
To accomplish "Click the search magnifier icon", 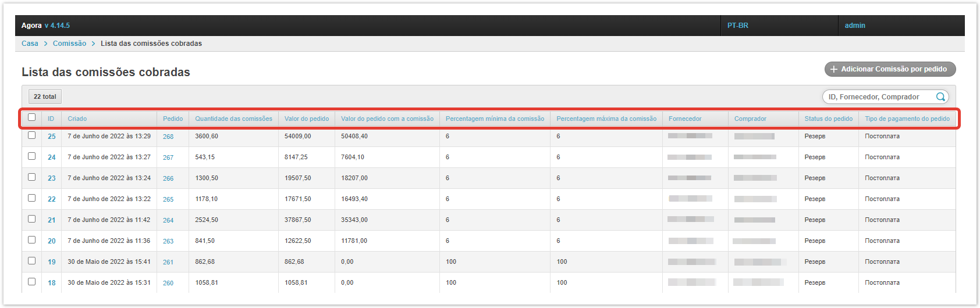I will coord(940,97).
